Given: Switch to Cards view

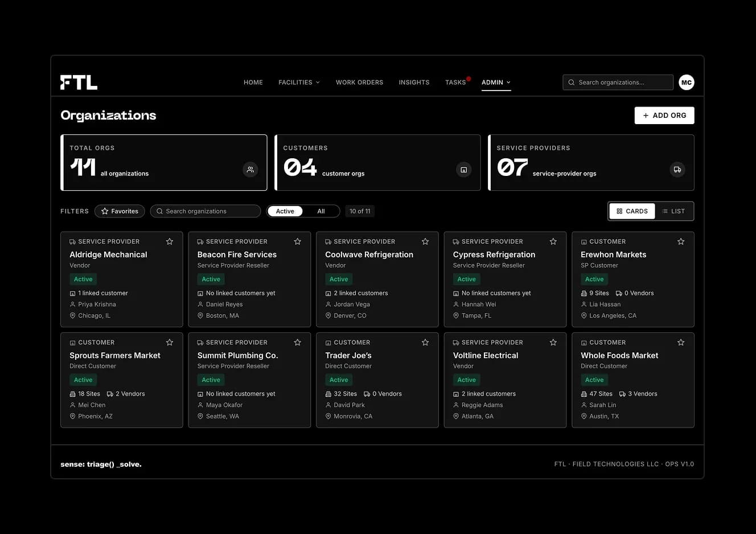Looking at the screenshot, I should pyautogui.click(x=632, y=211).
